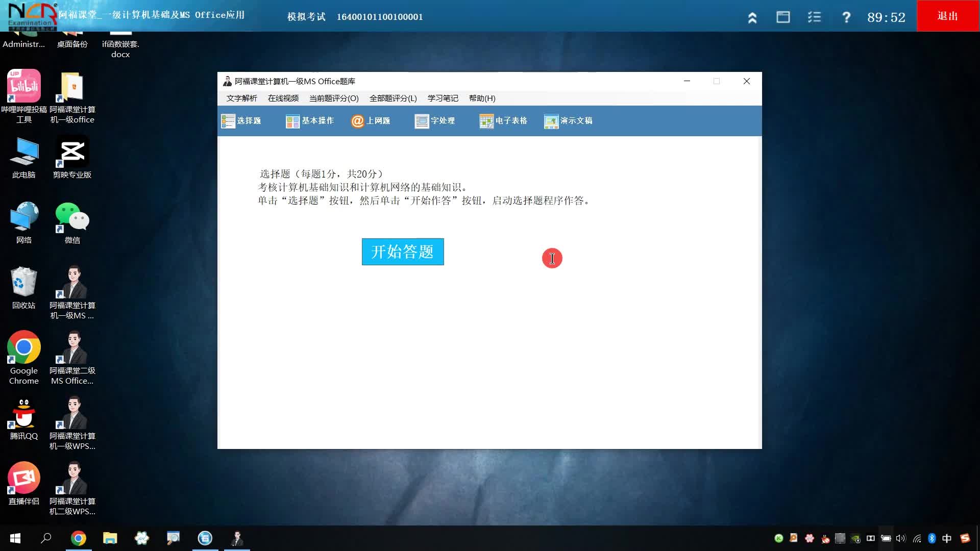The width and height of the screenshot is (980, 551).
Task: Select the 直播伴侣 desktop icon
Action: coord(24,484)
